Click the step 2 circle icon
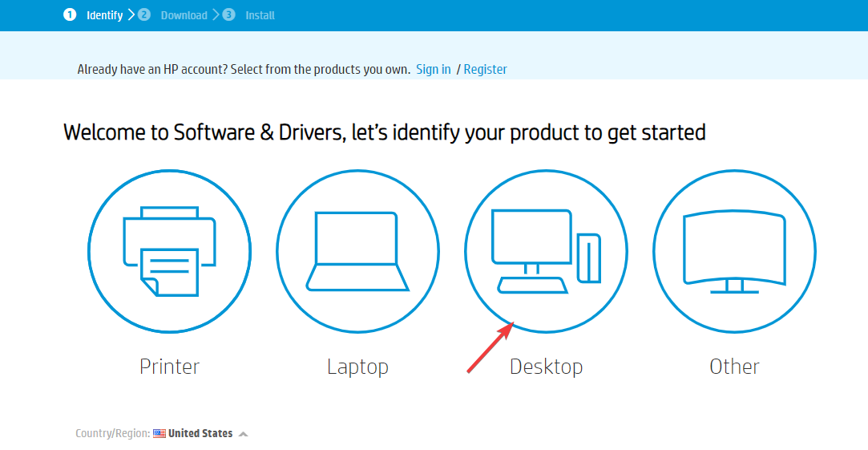This screenshot has width=868, height=450. coord(144,15)
